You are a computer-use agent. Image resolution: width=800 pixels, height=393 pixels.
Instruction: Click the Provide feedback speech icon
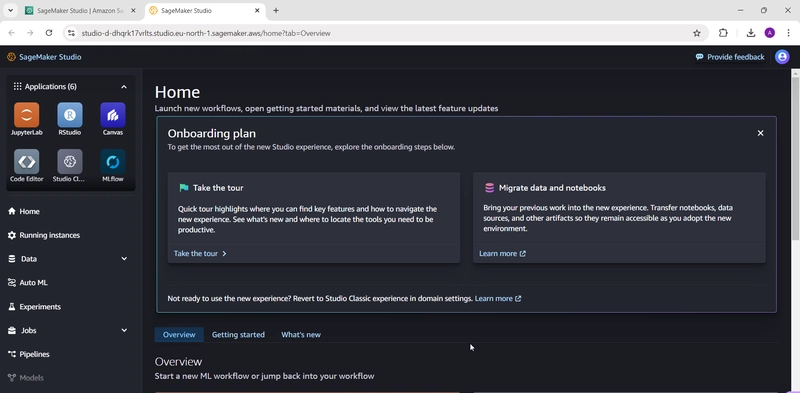[699, 57]
